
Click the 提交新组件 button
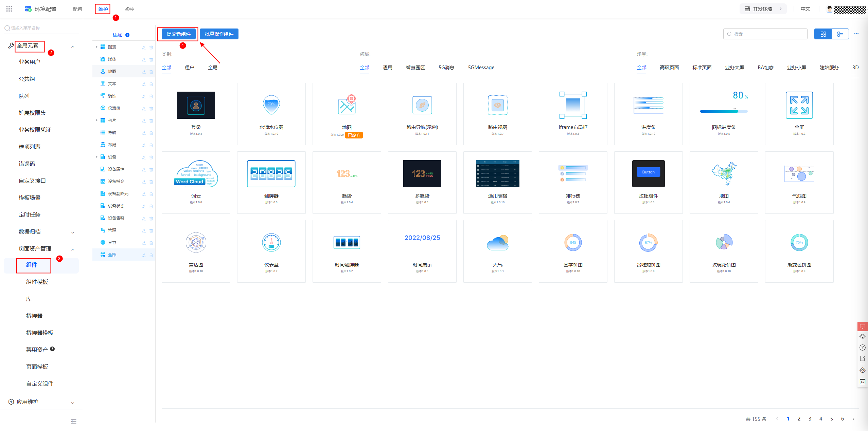click(179, 34)
